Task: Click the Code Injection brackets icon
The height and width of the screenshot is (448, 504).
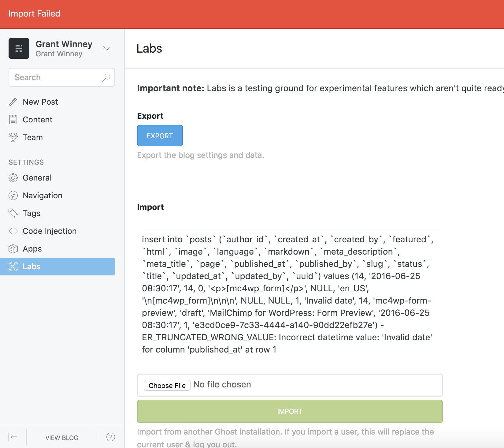Action: 13,231
